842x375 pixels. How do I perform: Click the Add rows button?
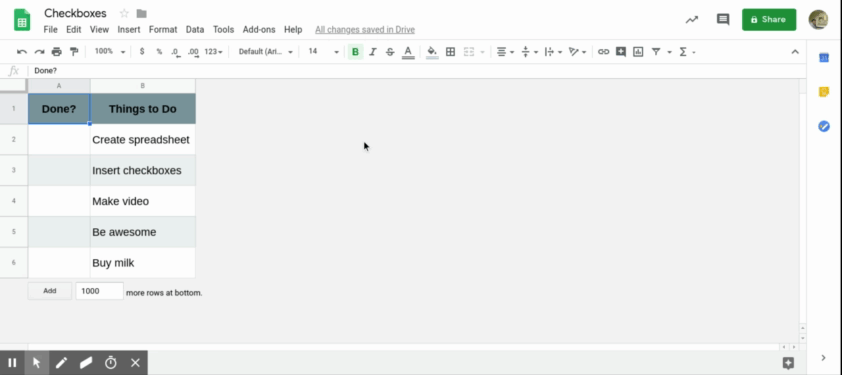pos(50,291)
